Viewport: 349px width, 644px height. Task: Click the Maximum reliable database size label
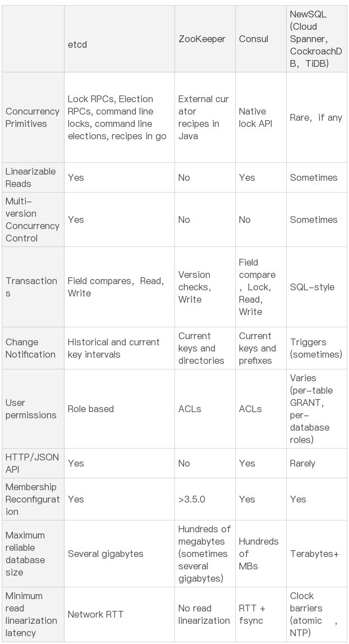pos(26,554)
